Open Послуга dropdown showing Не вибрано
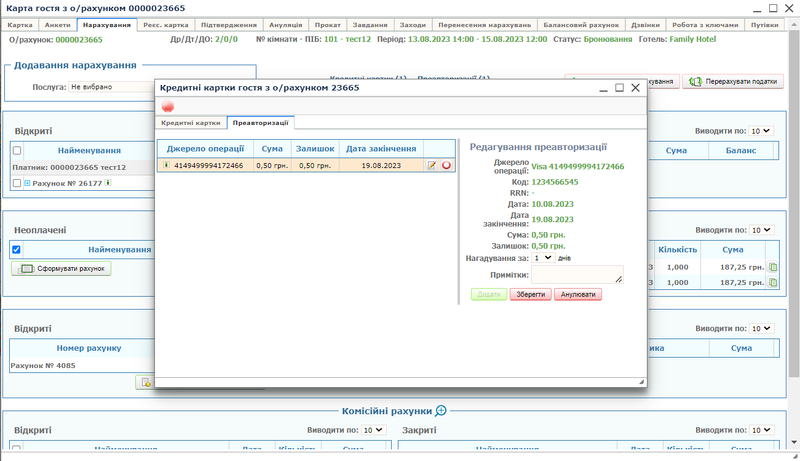800x461 pixels. point(110,87)
